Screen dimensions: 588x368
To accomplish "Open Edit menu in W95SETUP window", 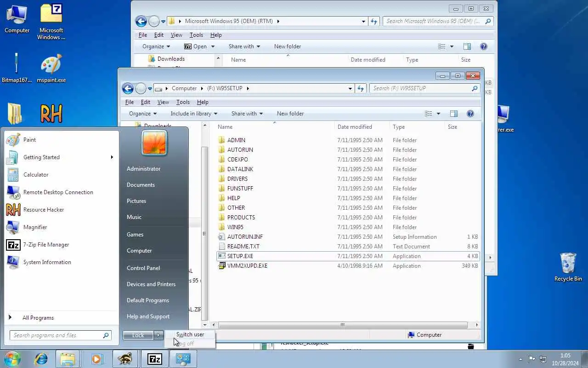I will click(x=146, y=102).
